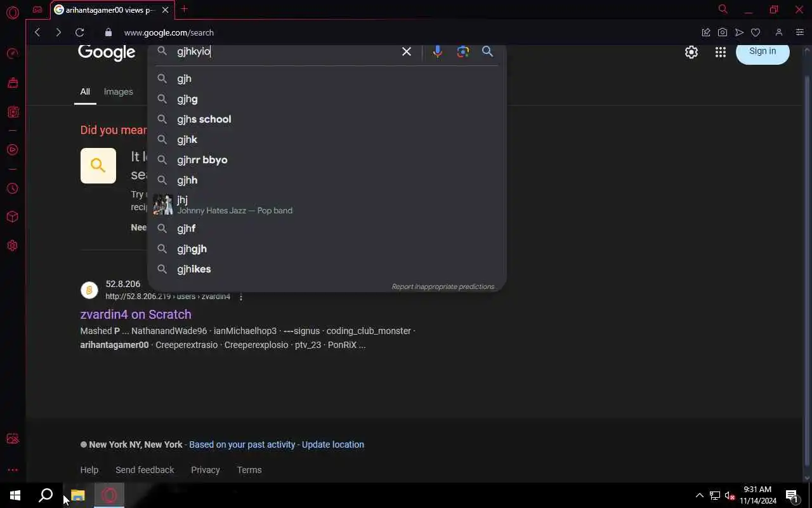The image size is (812, 508).
Task: Click the Sign in button
Action: (763, 52)
